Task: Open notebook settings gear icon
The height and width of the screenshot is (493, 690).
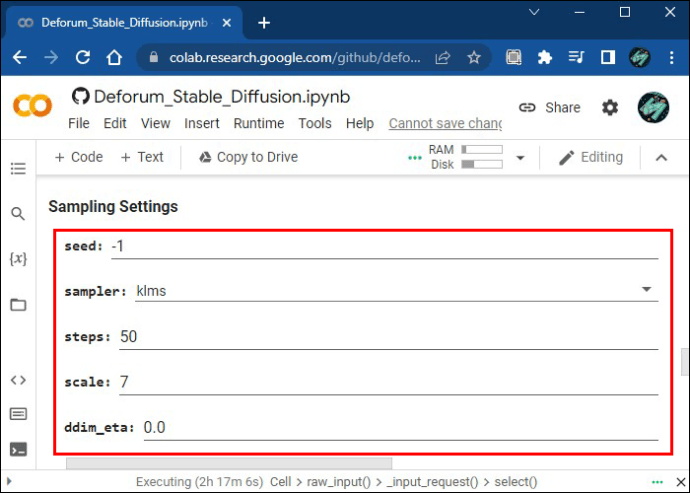Action: [x=610, y=107]
